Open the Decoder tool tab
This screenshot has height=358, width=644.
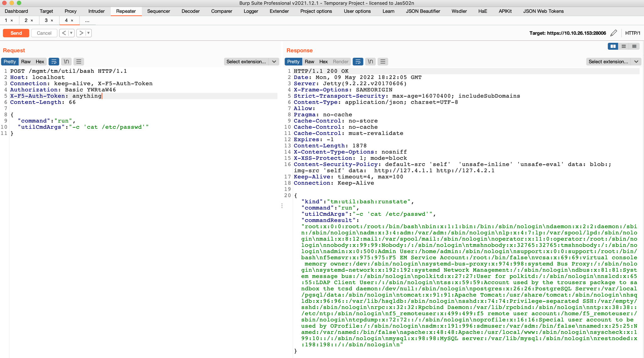click(x=190, y=11)
